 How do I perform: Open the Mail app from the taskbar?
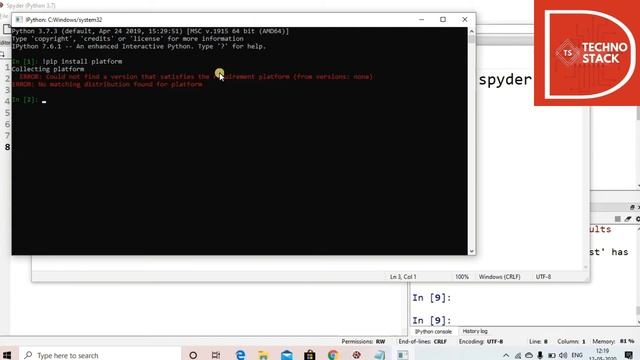coord(287,355)
